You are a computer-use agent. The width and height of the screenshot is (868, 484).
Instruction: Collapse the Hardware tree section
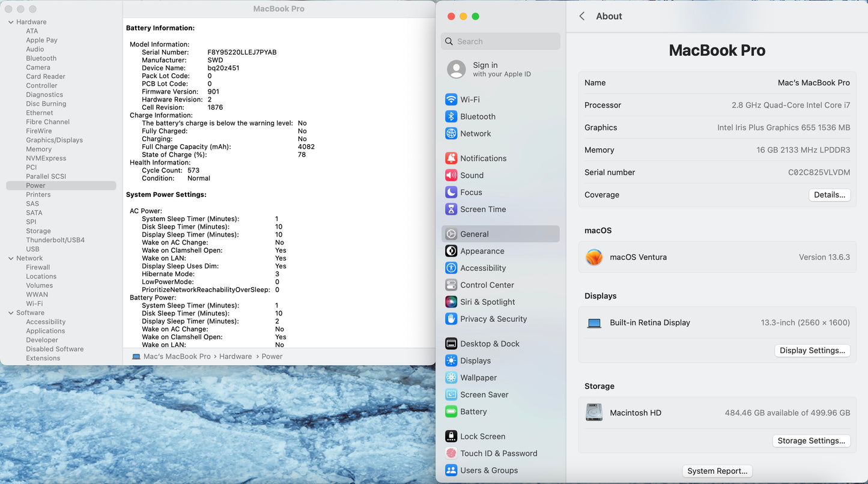tap(11, 22)
